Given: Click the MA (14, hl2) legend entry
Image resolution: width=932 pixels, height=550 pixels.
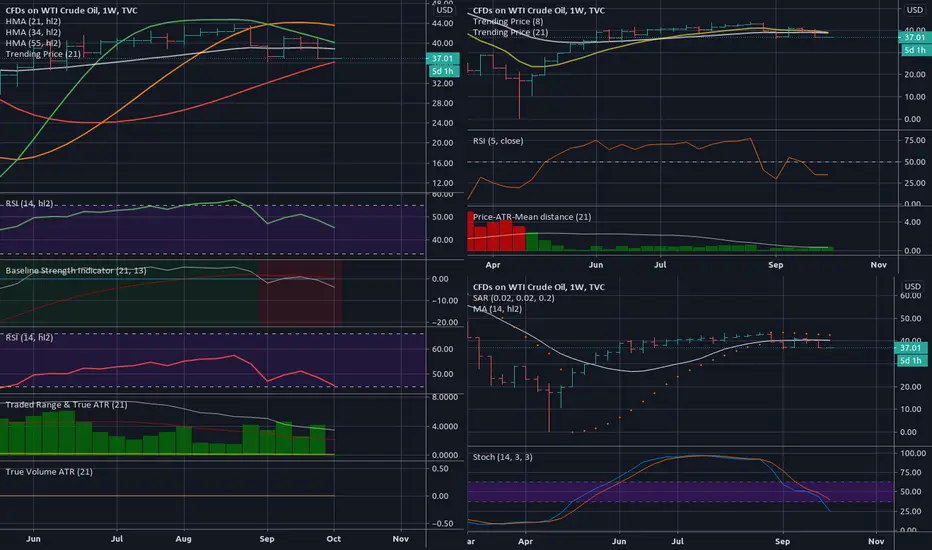Looking at the screenshot, I should pyautogui.click(x=498, y=309).
